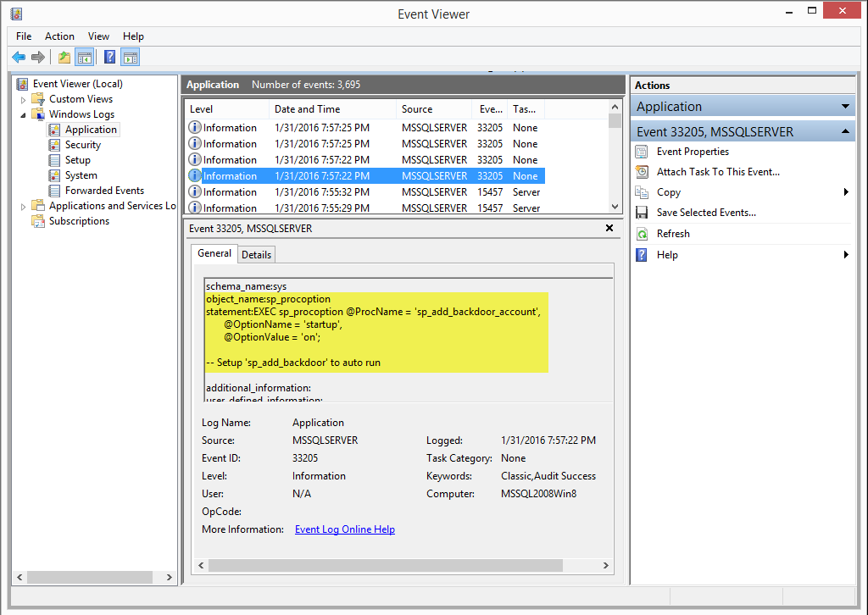
Task: Click info icon of 7:55:32 PM event
Action: (195, 192)
